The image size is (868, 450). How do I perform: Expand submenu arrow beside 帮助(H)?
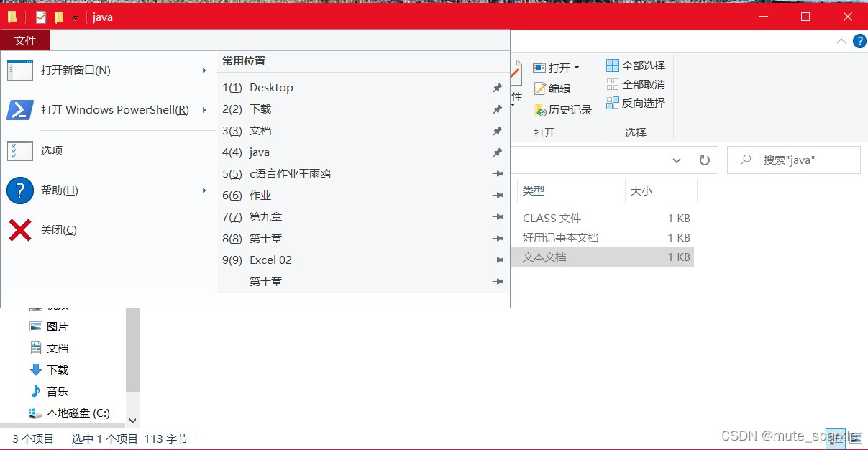(204, 190)
